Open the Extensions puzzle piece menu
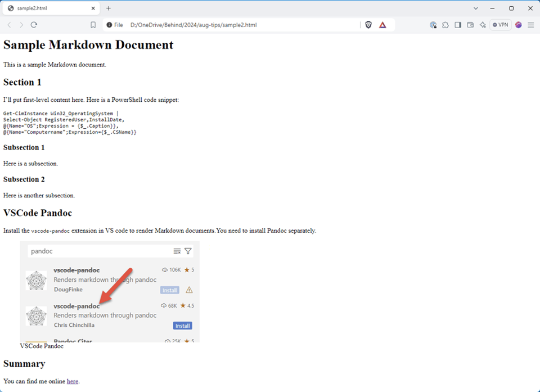The width and height of the screenshot is (540, 392). pos(445,25)
